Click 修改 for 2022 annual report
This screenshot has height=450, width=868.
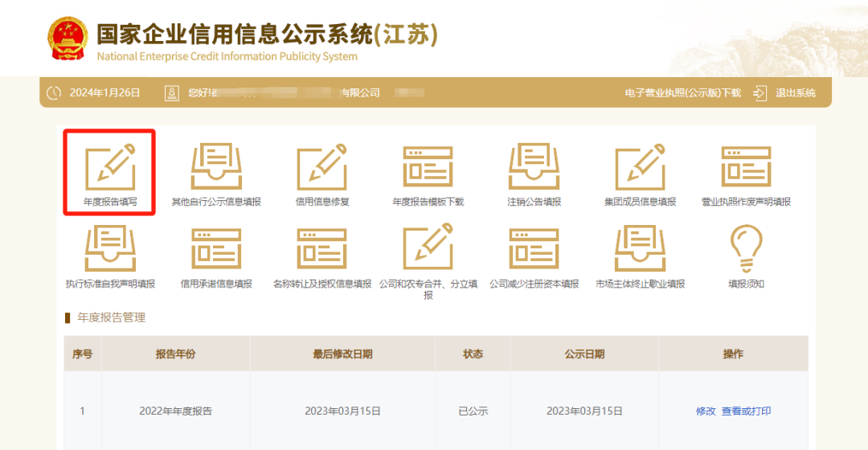click(706, 411)
